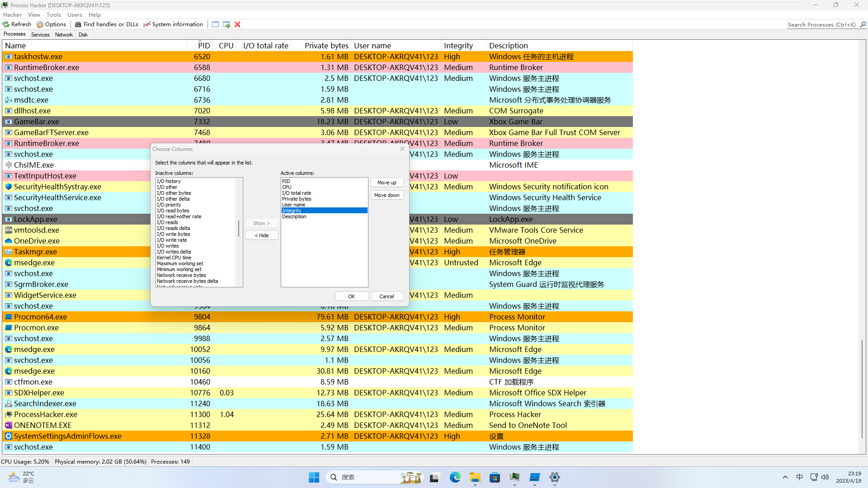
Task: Select the dllhost.exe process row
Action: (317, 111)
